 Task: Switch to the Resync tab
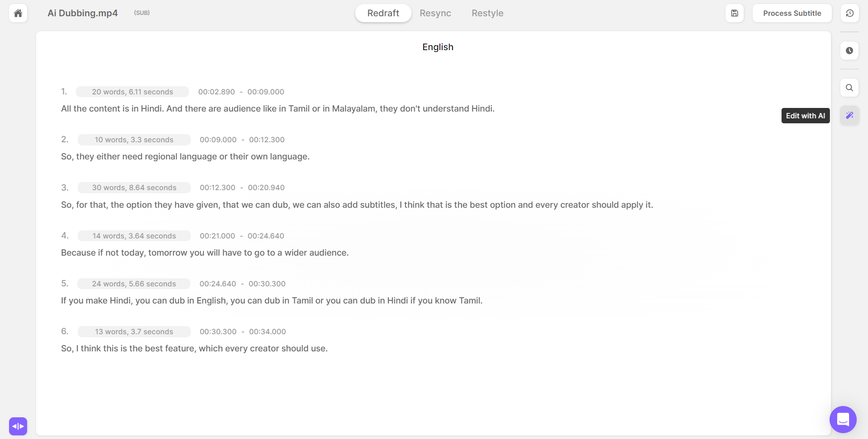[435, 13]
